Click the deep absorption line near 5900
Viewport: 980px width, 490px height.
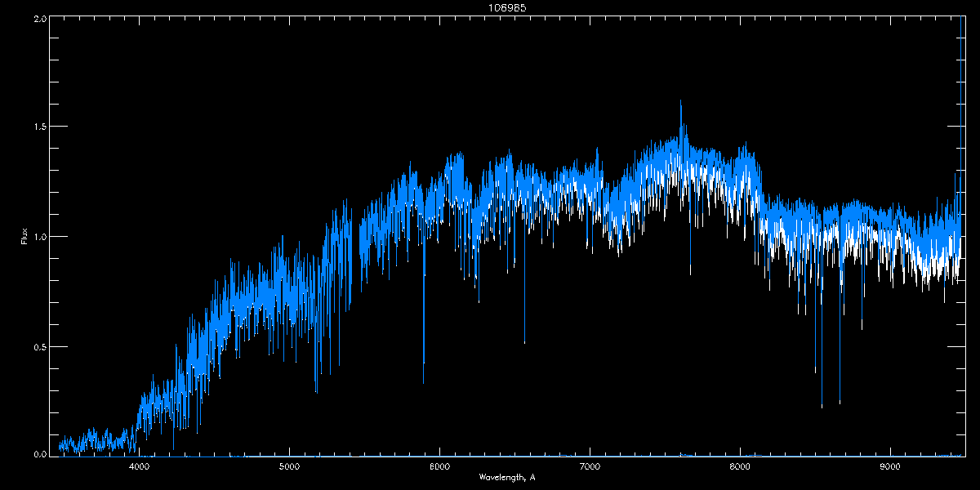[423, 381]
